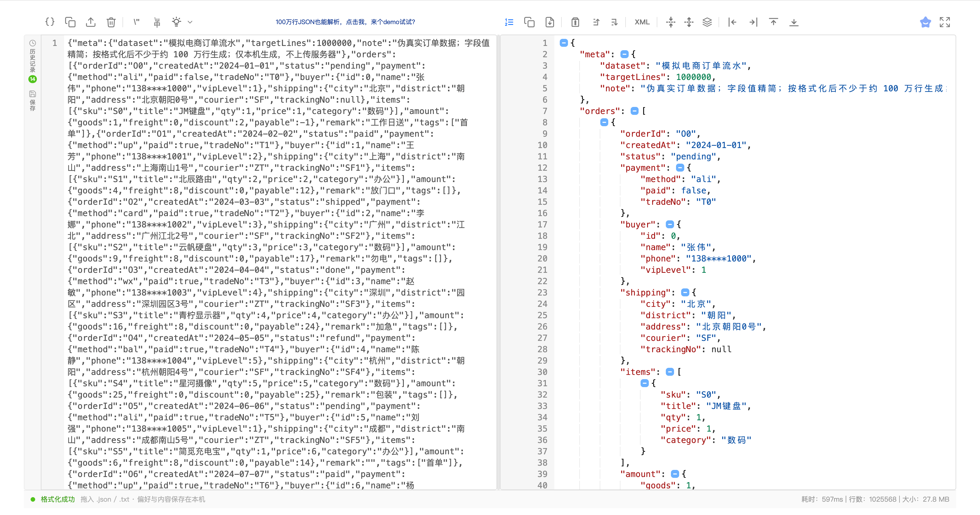Screen dimensions: 980x515
Task: Open the dropdown arrow beside the light bulb
Action: point(190,22)
